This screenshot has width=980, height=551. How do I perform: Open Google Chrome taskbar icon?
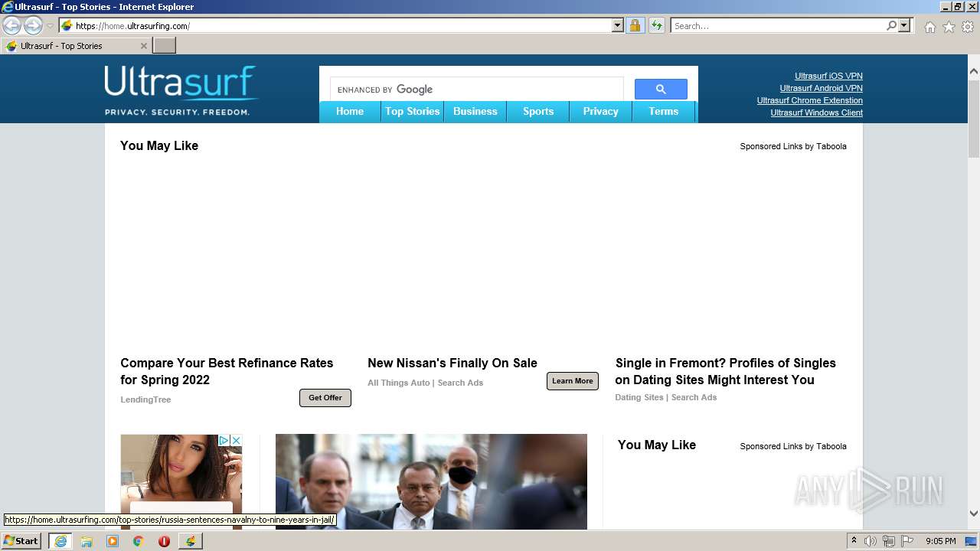click(139, 541)
